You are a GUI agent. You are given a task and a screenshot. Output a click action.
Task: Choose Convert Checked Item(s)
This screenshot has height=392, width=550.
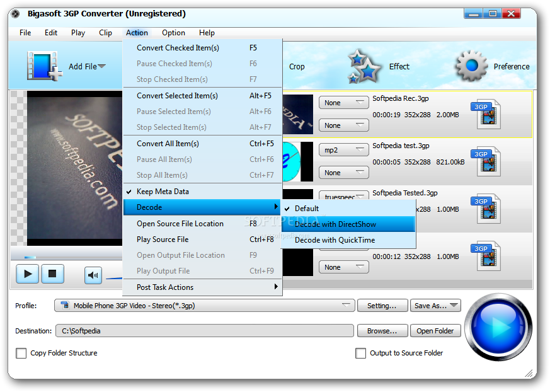click(x=202, y=48)
